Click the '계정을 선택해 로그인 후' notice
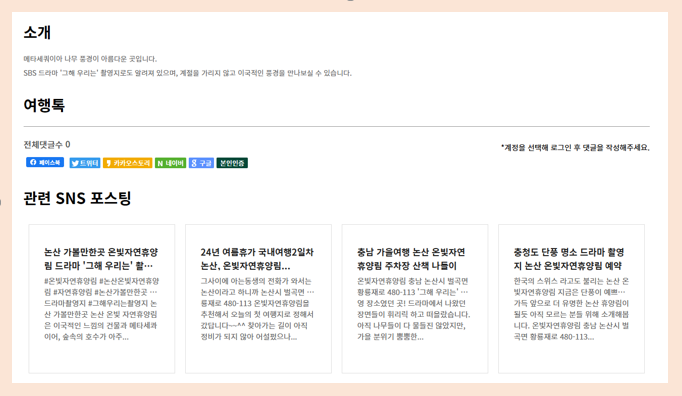682x396 pixels. [575, 148]
